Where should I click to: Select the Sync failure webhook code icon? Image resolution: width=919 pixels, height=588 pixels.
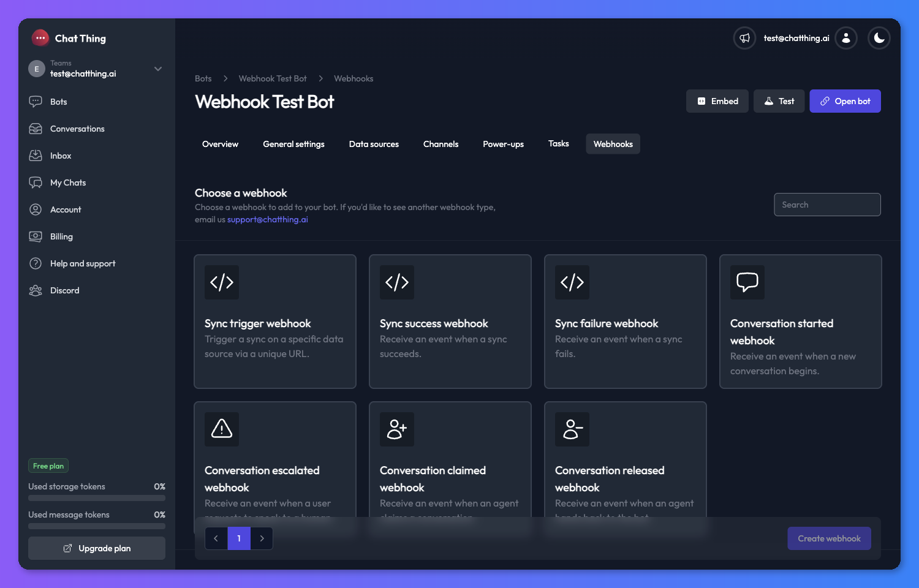pyautogui.click(x=572, y=282)
